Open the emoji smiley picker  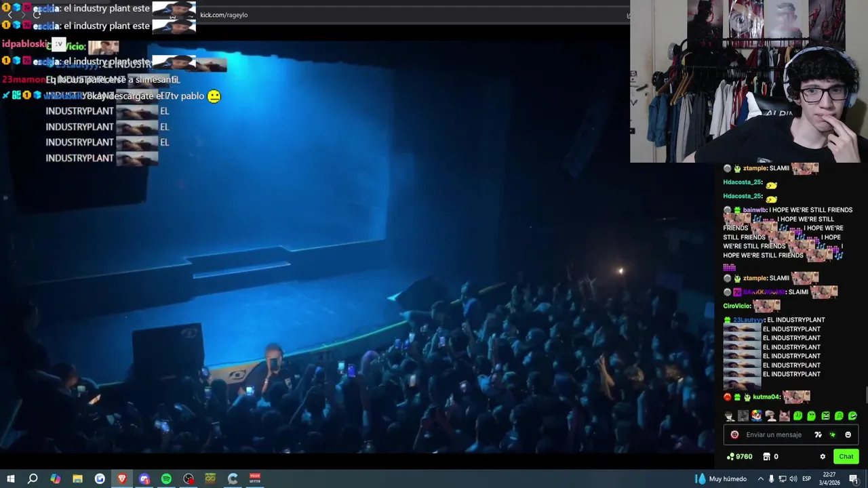point(848,435)
